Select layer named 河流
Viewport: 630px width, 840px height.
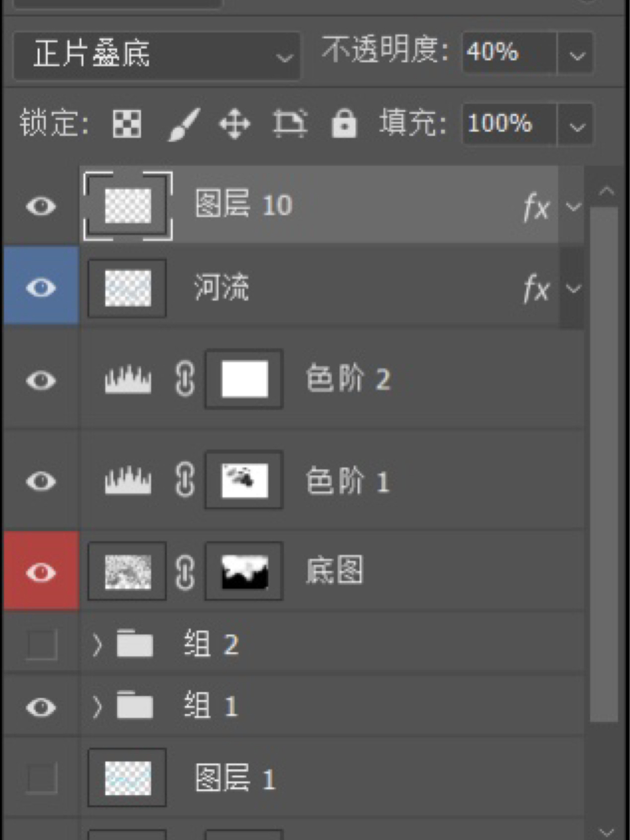(221, 287)
